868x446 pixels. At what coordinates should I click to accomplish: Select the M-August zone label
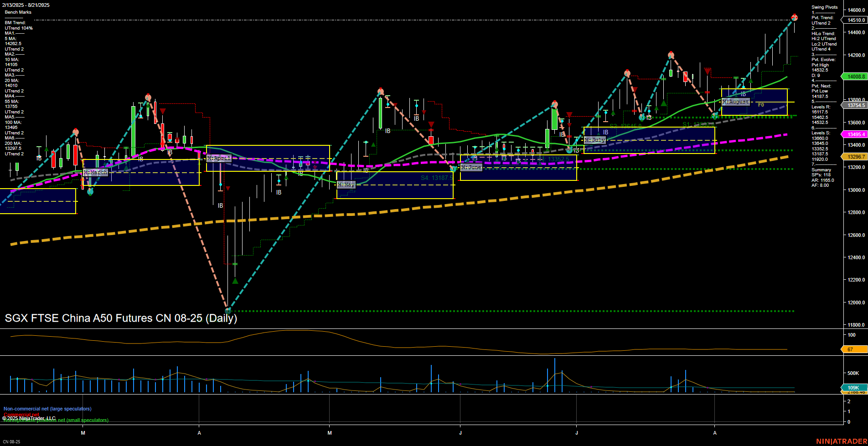[736, 102]
